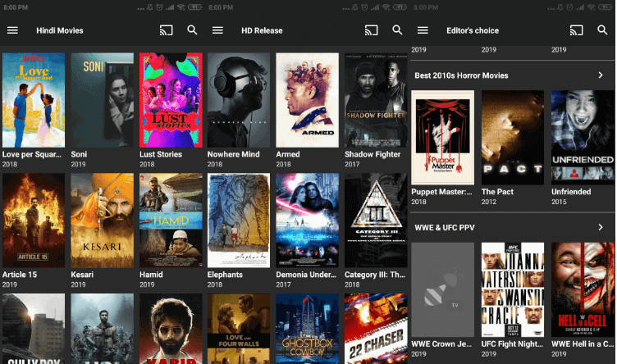Open Gully Boy poster in bottom row
Viewport: 617px width, 364px height.
34,329
